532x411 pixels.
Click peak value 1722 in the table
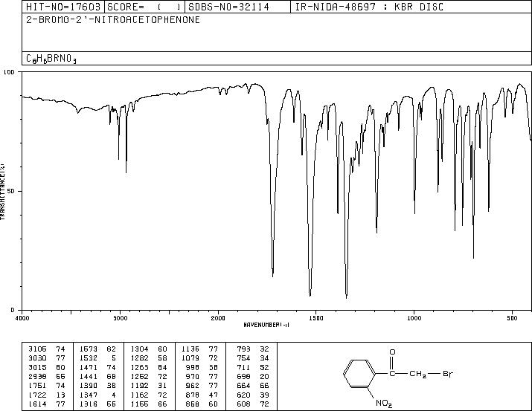pos(37,395)
